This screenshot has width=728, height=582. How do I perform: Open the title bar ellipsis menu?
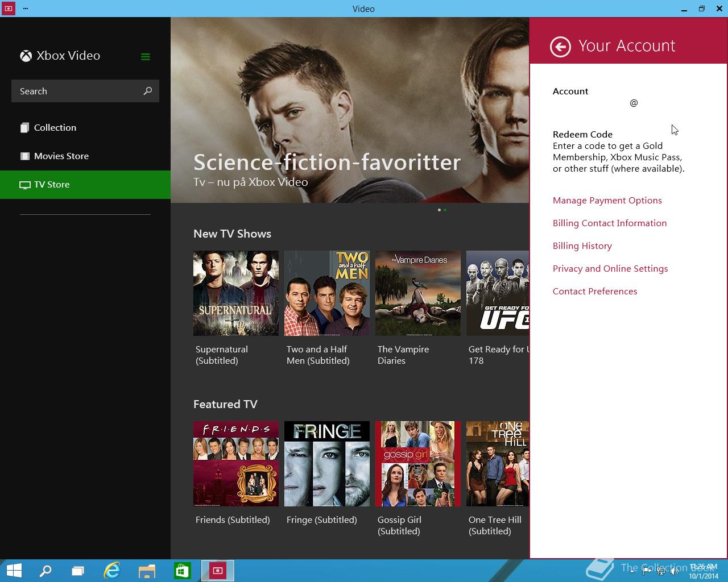(x=26, y=9)
